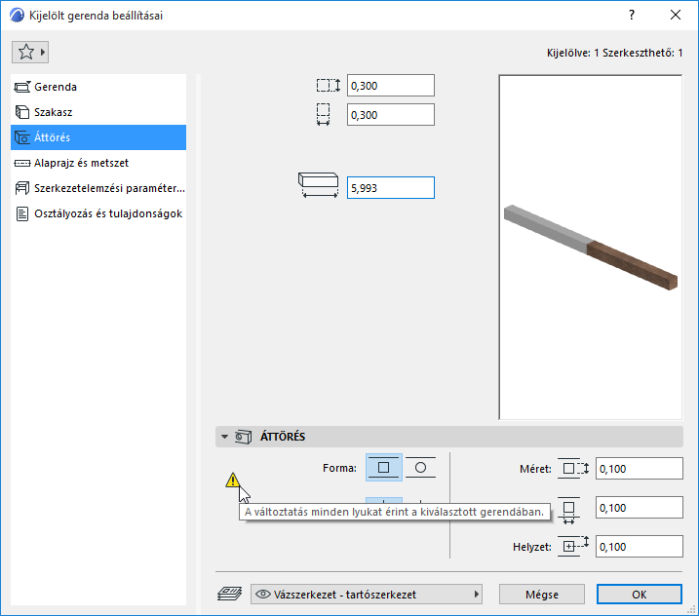Select the Szakasz page in sidebar
Viewport: 699px width, 616px height.
tap(98, 112)
